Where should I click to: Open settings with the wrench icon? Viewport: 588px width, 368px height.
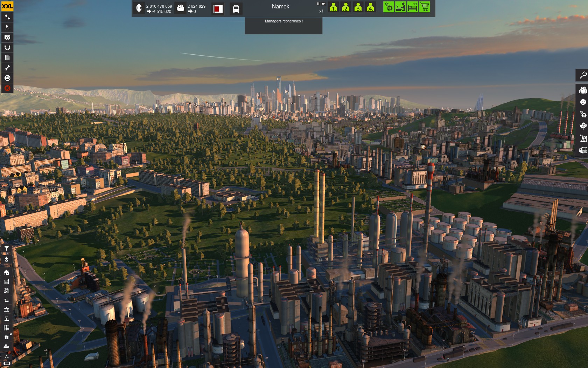7,68
